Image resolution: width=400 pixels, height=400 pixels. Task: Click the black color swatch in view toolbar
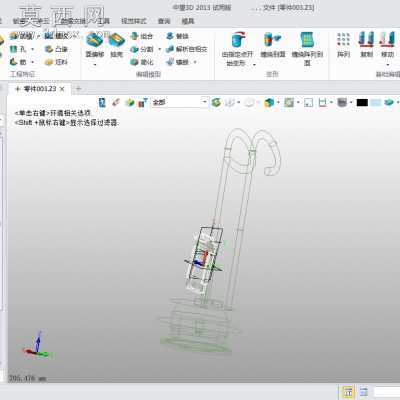pos(362,102)
